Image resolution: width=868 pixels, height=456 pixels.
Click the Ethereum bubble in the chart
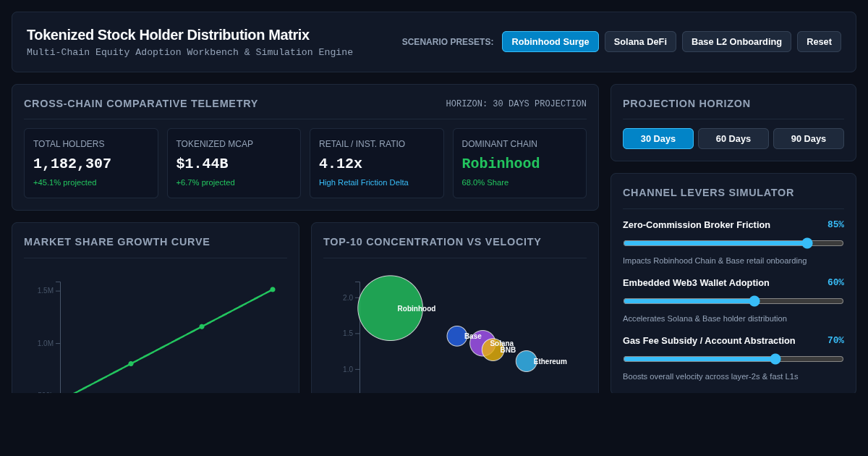point(527,361)
